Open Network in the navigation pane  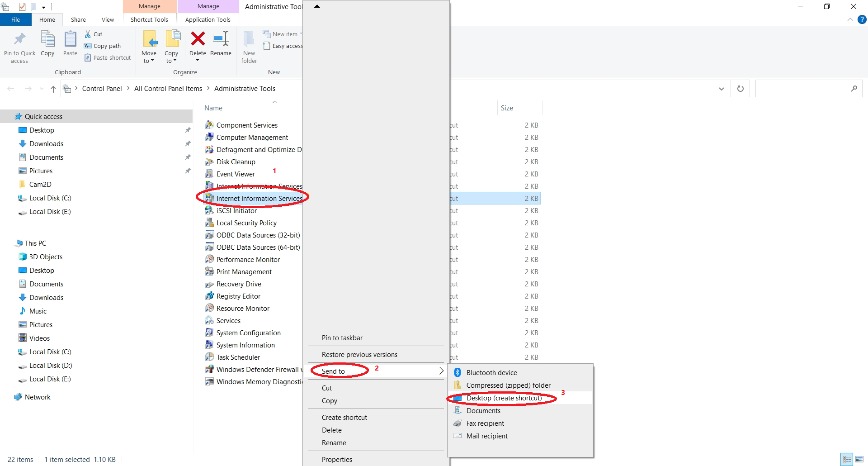(x=38, y=397)
